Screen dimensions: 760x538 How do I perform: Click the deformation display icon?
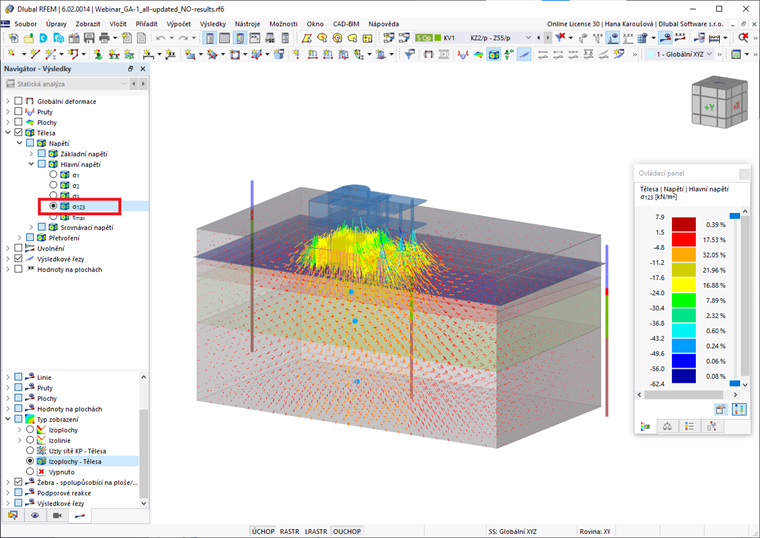coord(428,54)
